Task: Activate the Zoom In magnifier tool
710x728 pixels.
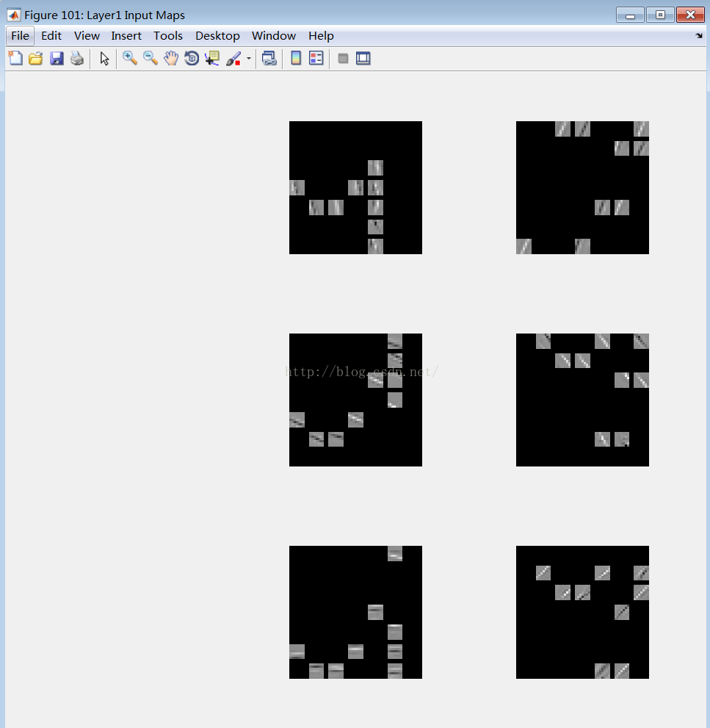Action: (x=129, y=58)
